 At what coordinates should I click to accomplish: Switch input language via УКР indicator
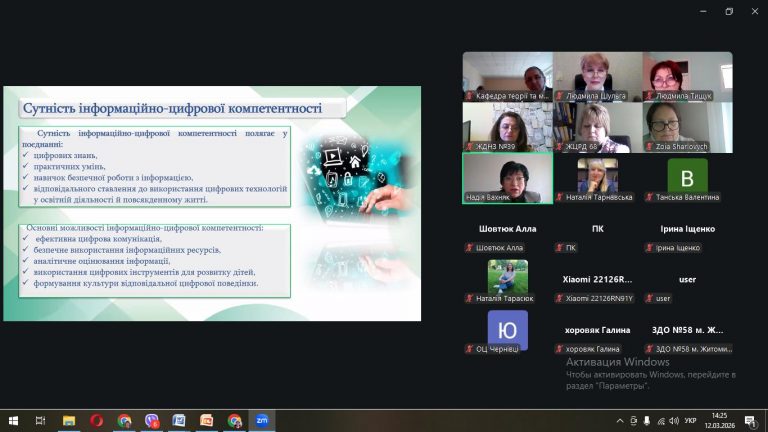tap(690, 421)
